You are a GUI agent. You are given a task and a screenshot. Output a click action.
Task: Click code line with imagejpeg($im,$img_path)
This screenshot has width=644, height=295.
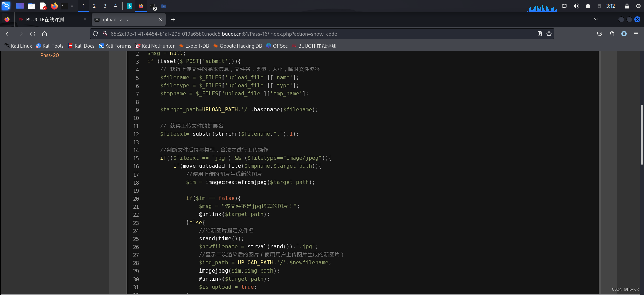point(239,271)
